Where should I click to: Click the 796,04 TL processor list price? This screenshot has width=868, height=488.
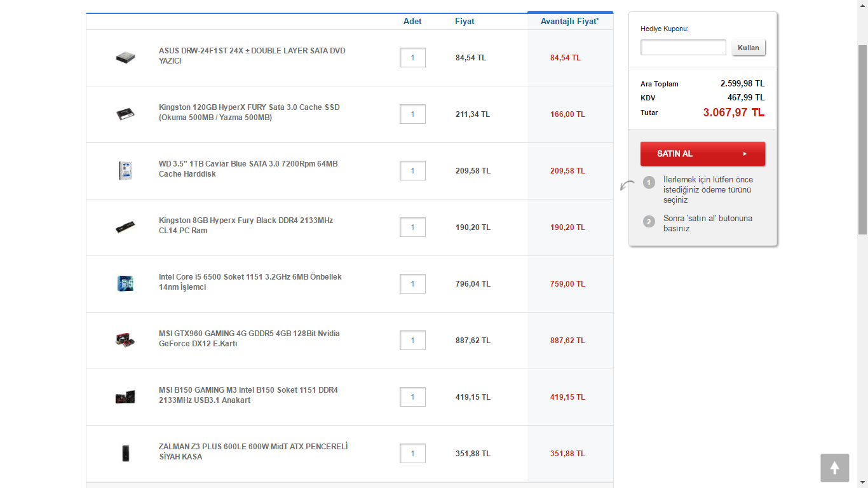(x=473, y=284)
